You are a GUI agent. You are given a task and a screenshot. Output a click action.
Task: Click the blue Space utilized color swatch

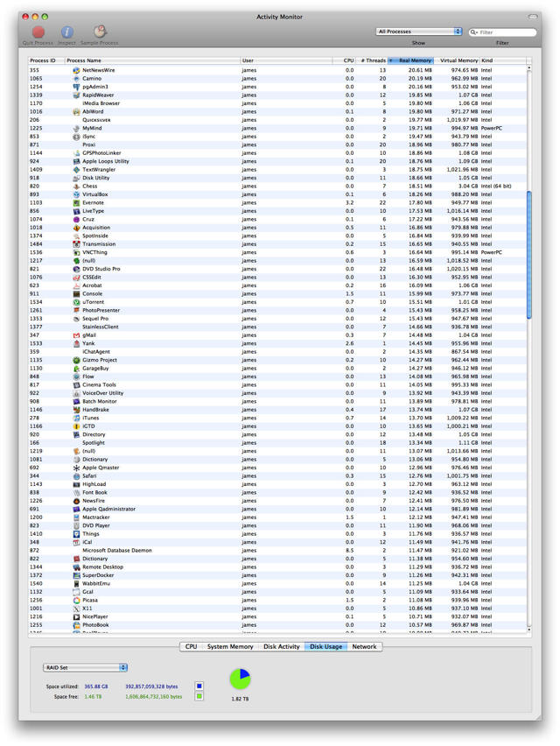(x=199, y=686)
